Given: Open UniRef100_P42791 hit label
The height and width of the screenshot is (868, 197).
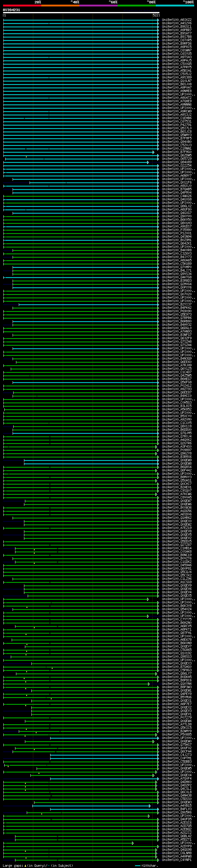Looking at the screenshot, I should 176,125.
